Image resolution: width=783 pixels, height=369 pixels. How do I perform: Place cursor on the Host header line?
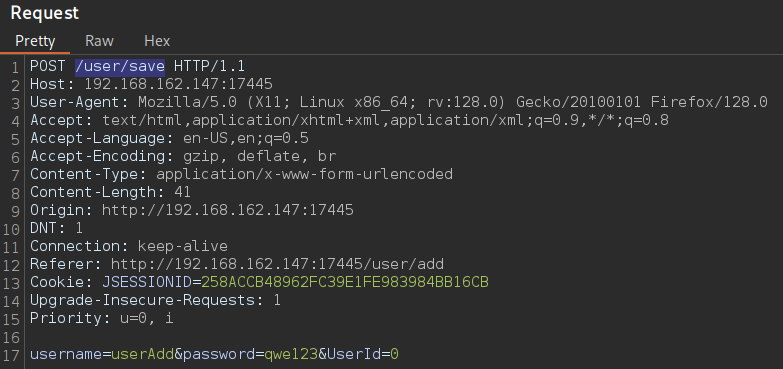pos(151,84)
